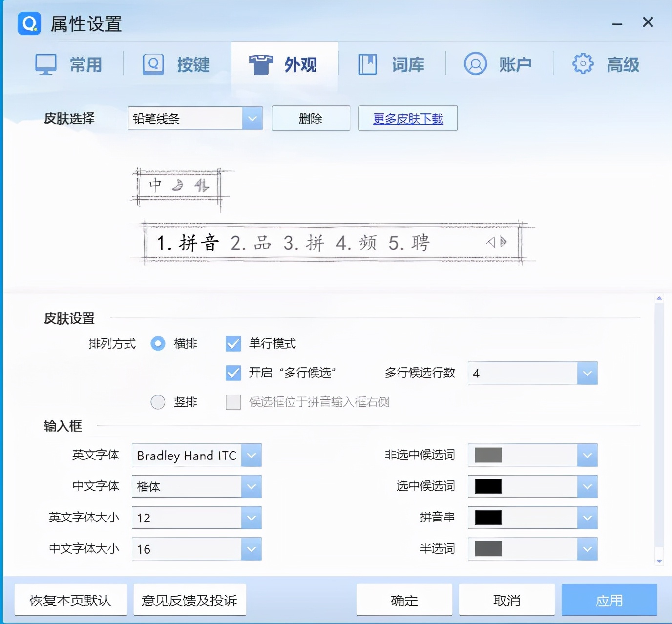The width and height of the screenshot is (672, 624).
Task: Disable 开启"多行候选" option
Action: (233, 373)
